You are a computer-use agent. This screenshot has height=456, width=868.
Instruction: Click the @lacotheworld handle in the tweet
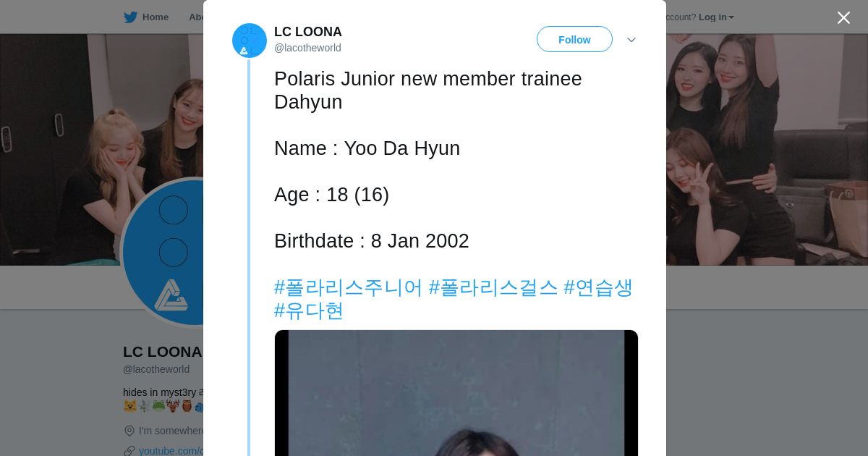click(x=307, y=48)
